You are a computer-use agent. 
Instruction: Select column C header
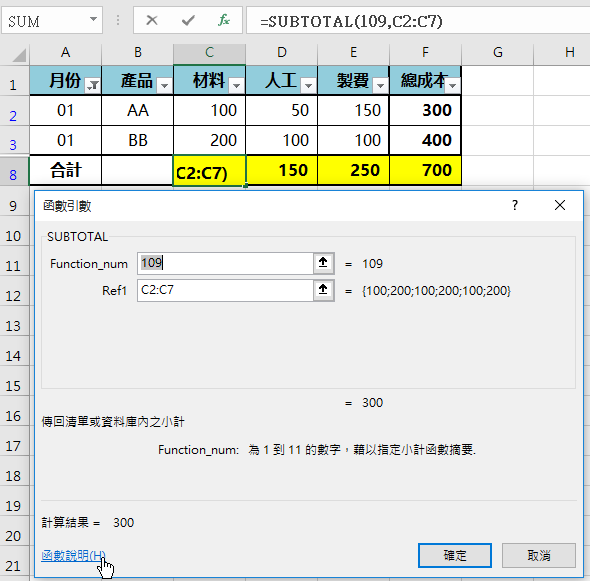click(210, 52)
